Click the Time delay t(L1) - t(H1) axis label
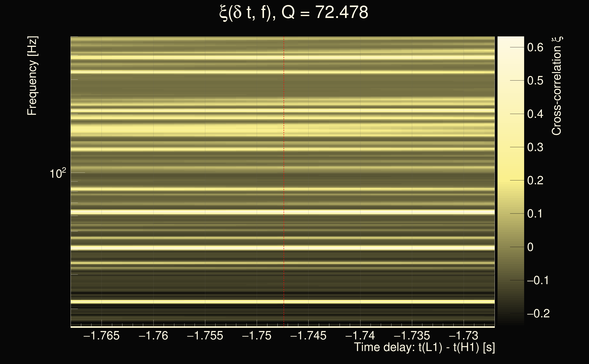Image resolution: width=589 pixels, height=364 pixels. point(424,347)
